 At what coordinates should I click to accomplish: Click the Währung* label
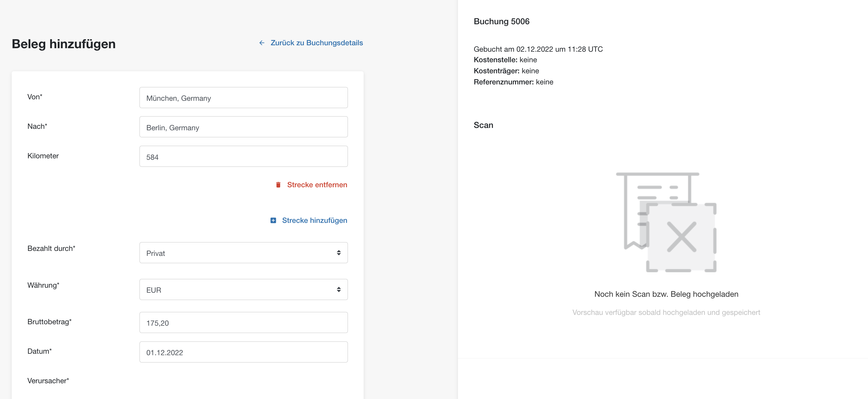tap(43, 285)
